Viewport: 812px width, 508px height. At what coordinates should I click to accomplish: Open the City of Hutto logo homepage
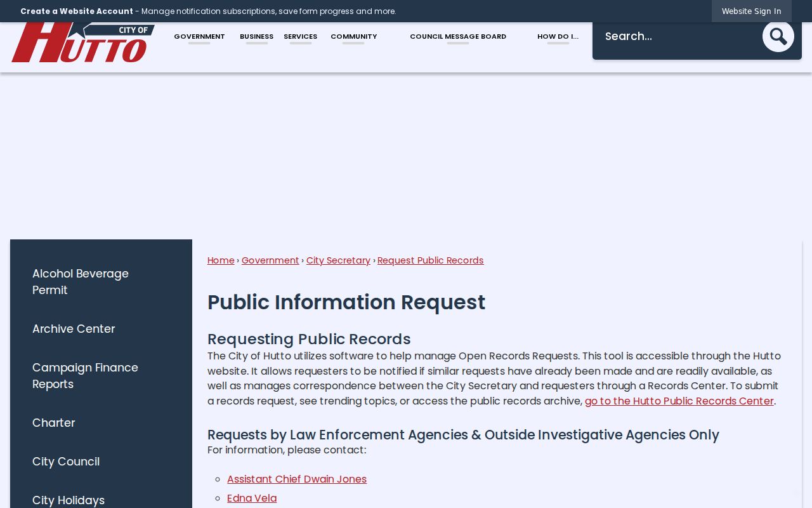pos(83,43)
